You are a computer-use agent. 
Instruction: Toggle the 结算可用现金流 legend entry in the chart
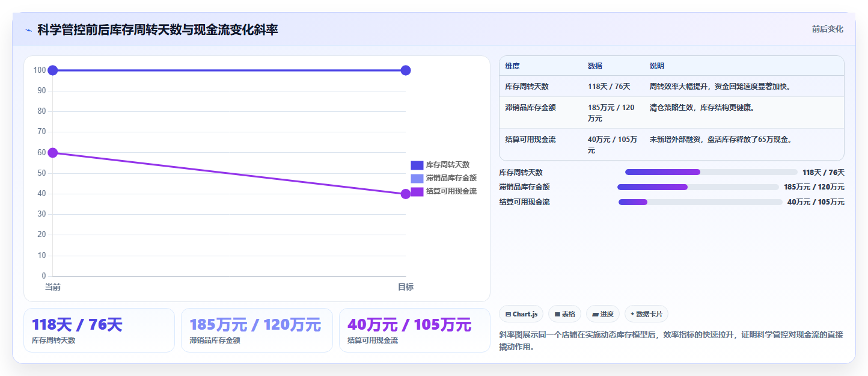pyautogui.click(x=444, y=191)
